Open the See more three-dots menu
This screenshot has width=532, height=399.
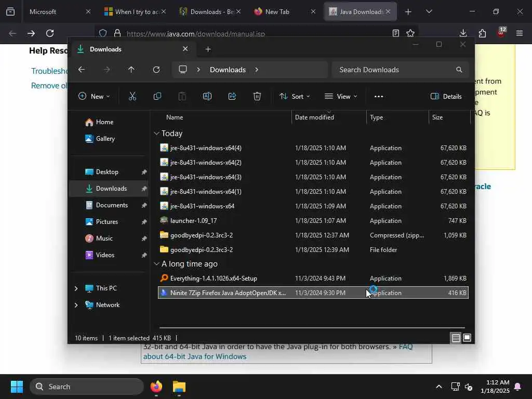coord(379,96)
